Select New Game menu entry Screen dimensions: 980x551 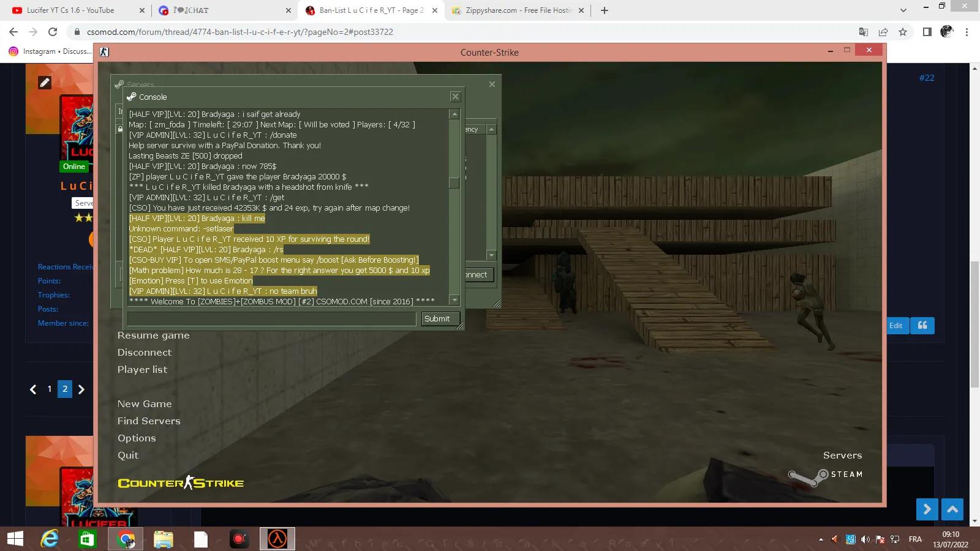(x=145, y=404)
